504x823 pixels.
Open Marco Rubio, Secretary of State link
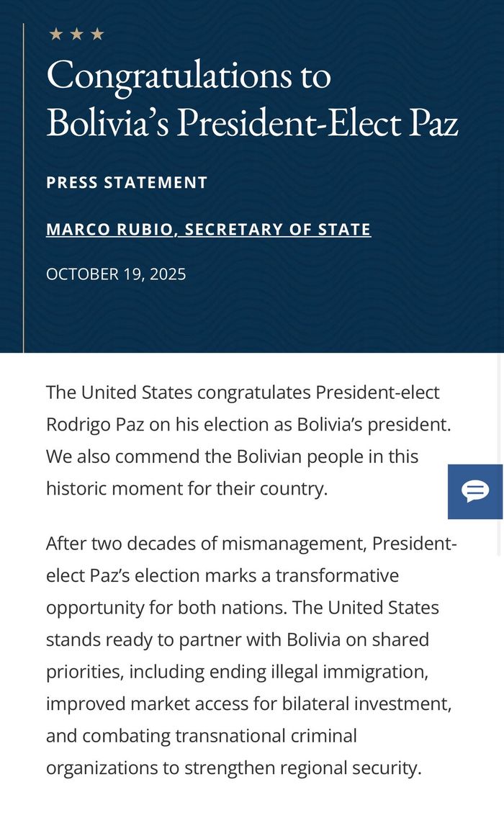click(208, 230)
